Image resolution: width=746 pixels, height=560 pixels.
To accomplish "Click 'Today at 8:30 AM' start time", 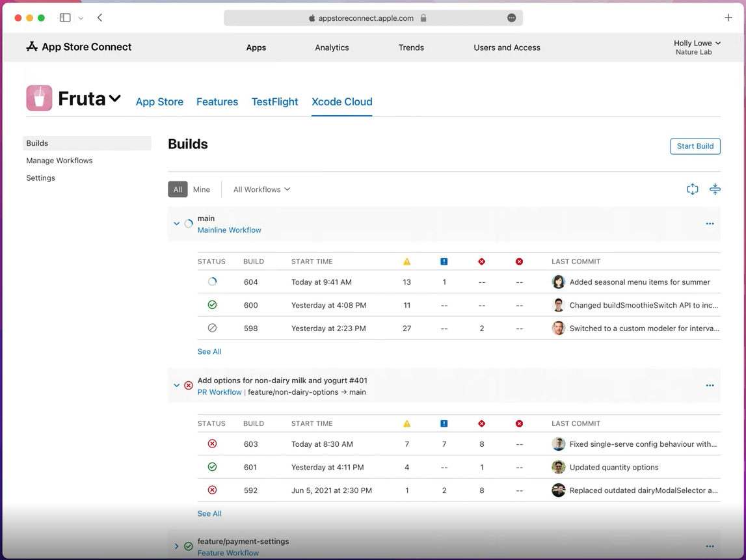I will 322,444.
